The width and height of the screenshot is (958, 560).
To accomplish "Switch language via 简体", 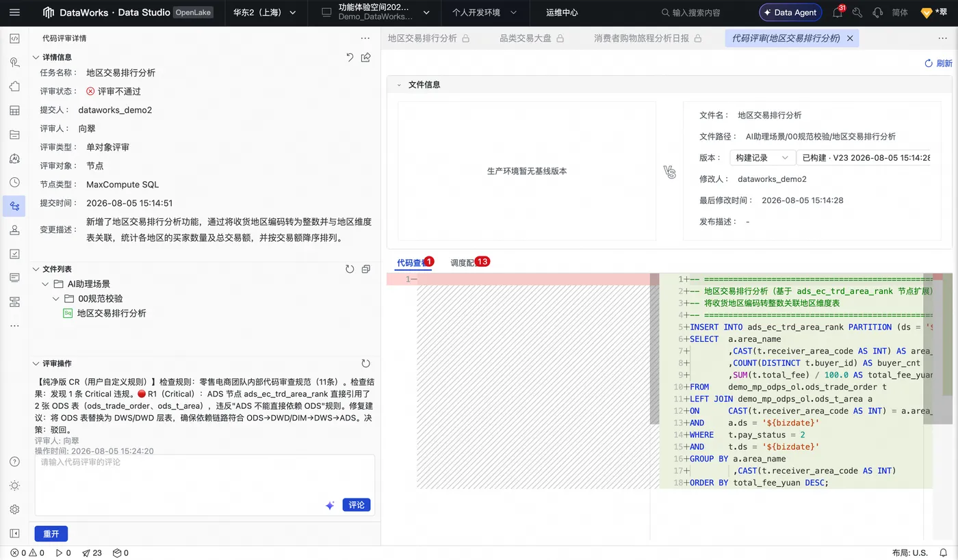I will click(900, 12).
